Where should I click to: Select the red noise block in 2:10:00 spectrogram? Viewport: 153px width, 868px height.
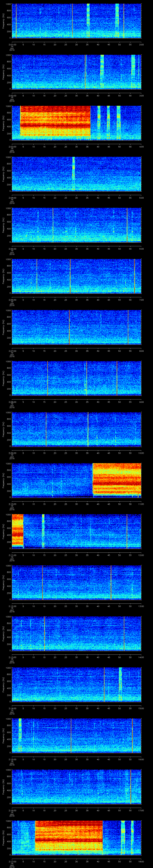[117, 478]
